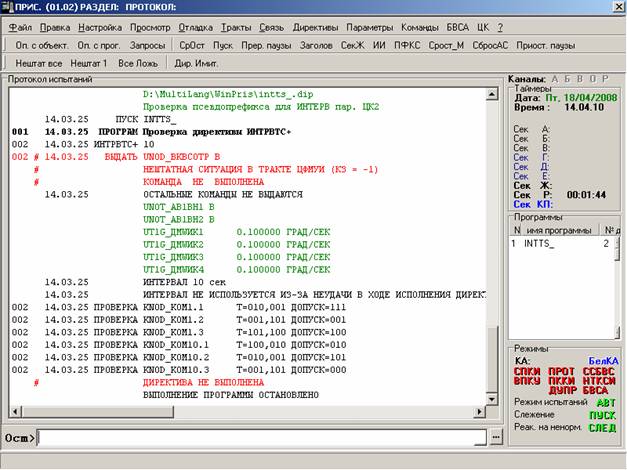
Task: Click the left arrow of horizontal scrollbar
Action: click(16, 412)
